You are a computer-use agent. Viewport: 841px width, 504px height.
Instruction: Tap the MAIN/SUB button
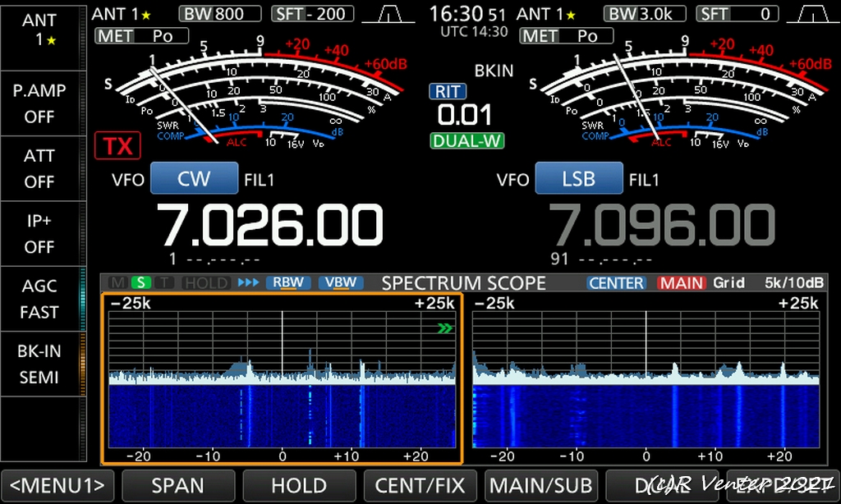(541, 486)
